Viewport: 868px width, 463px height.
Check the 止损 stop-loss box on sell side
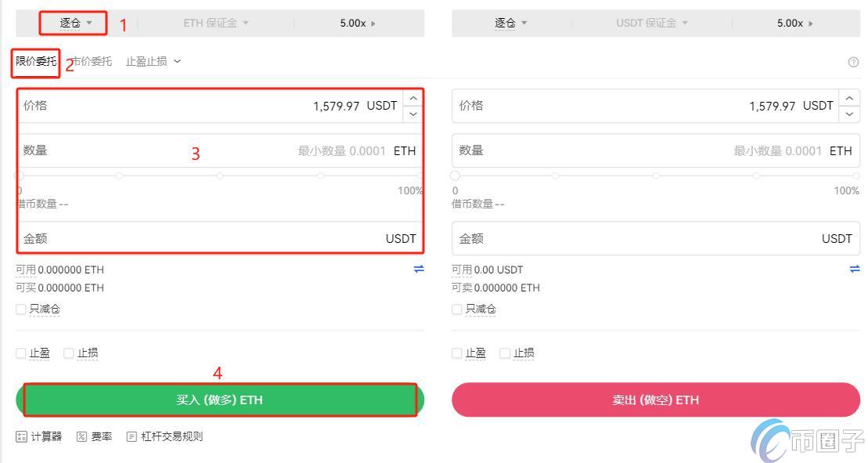point(505,353)
